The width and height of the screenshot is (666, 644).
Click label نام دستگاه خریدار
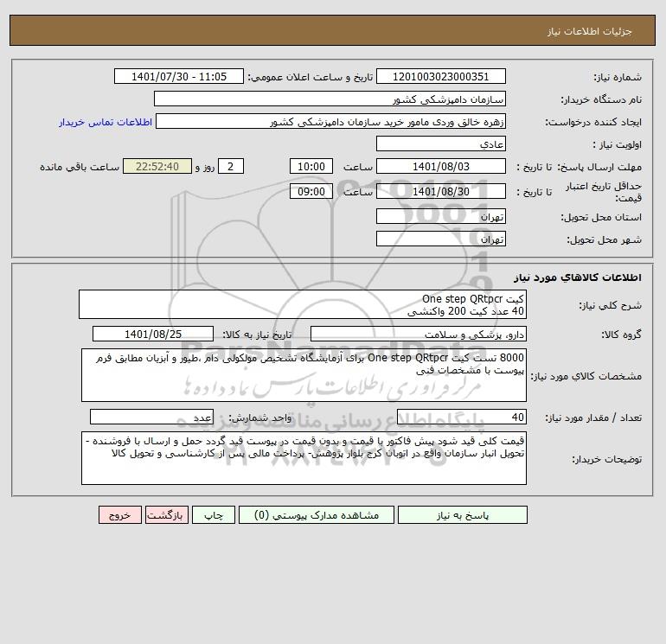click(x=601, y=99)
